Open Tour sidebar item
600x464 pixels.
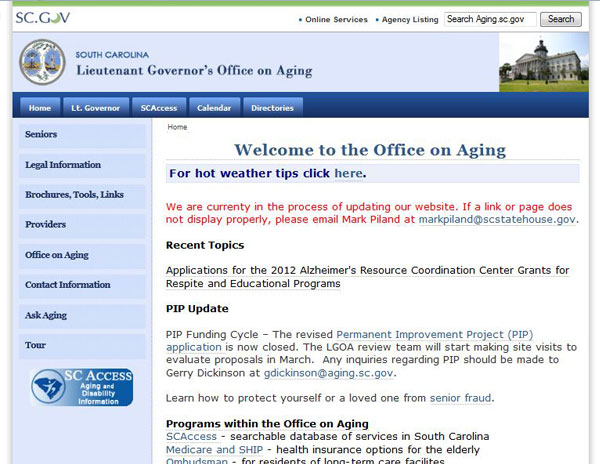[x=82, y=345]
